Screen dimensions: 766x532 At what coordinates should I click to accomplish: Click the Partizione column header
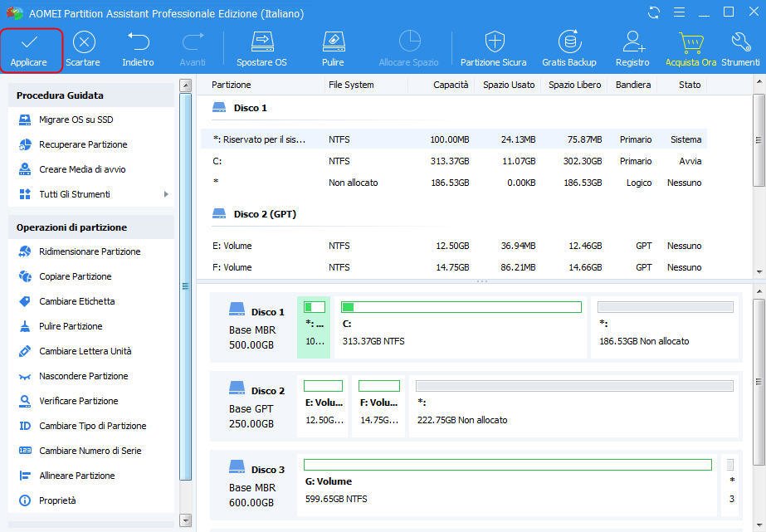point(231,85)
